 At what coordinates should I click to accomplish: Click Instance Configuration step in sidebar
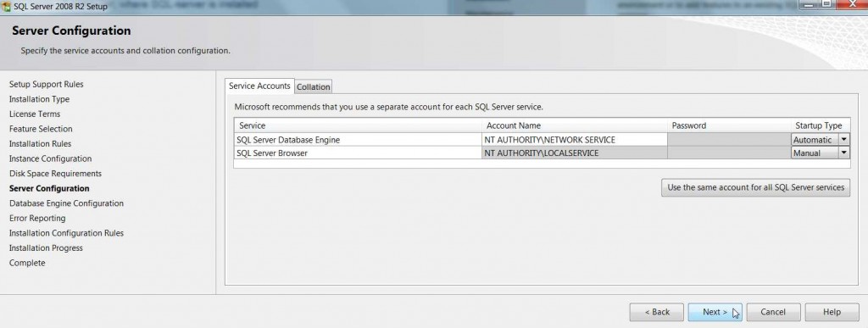tap(50, 158)
